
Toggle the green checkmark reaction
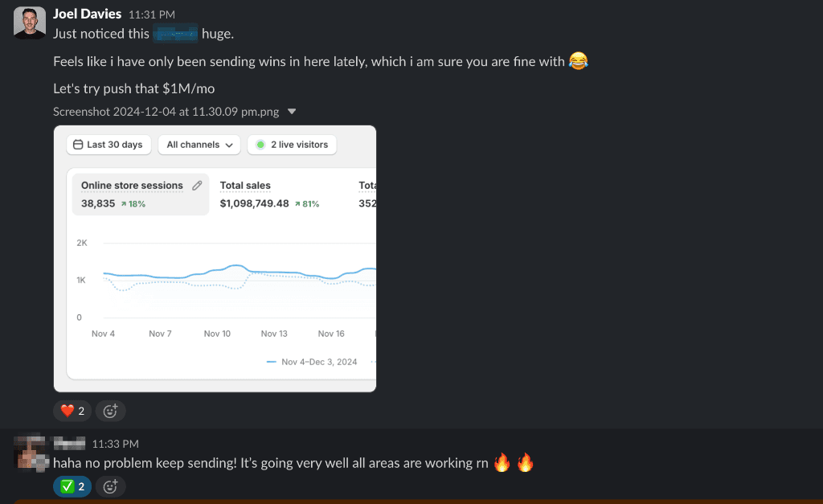tap(72, 486)
